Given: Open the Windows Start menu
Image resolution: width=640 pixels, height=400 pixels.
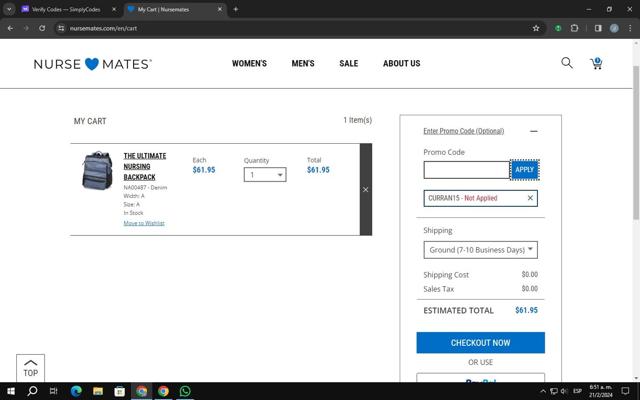Looking at the screenshot, I should pos(11,391).
